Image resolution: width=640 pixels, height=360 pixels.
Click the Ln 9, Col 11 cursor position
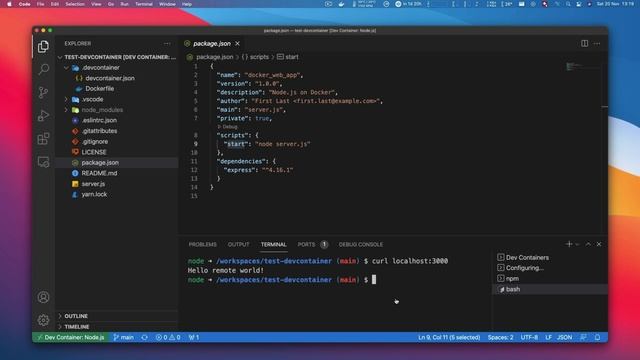[x=449, y=337]
